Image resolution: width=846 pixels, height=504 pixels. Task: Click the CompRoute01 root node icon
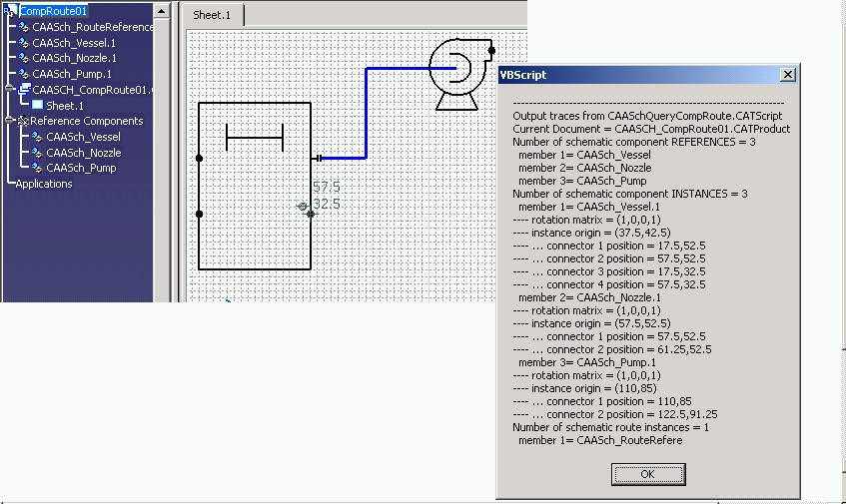click(x=11, y=12)
